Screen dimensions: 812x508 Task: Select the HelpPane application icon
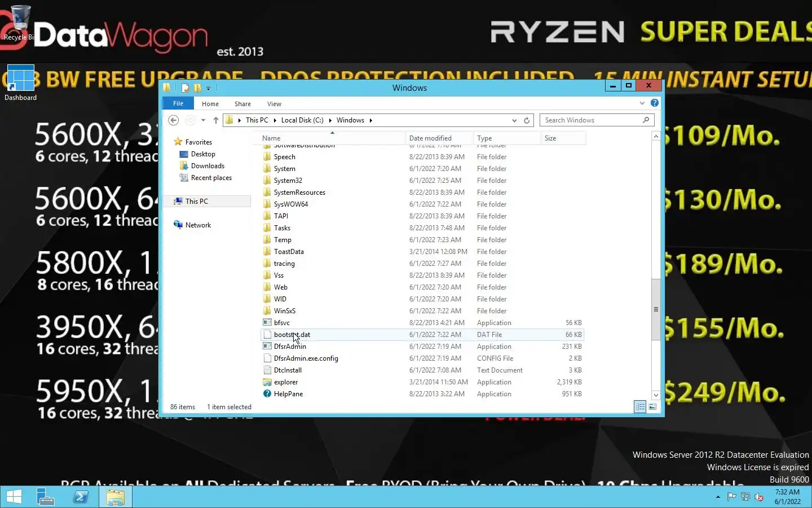(267, 394)
